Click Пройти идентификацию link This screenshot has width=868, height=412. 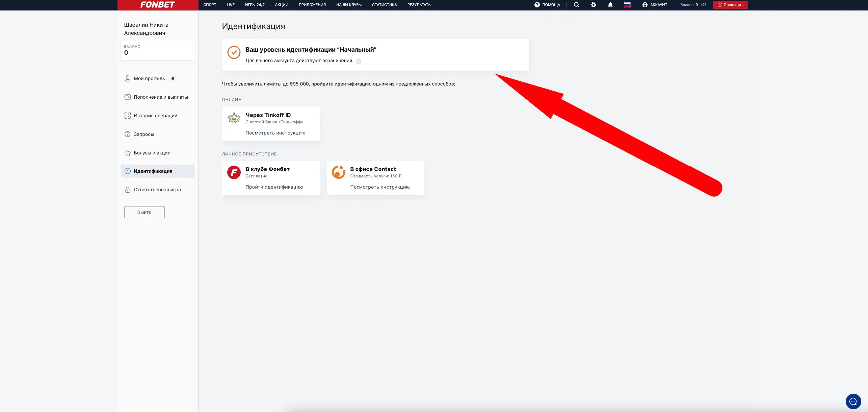274,187
